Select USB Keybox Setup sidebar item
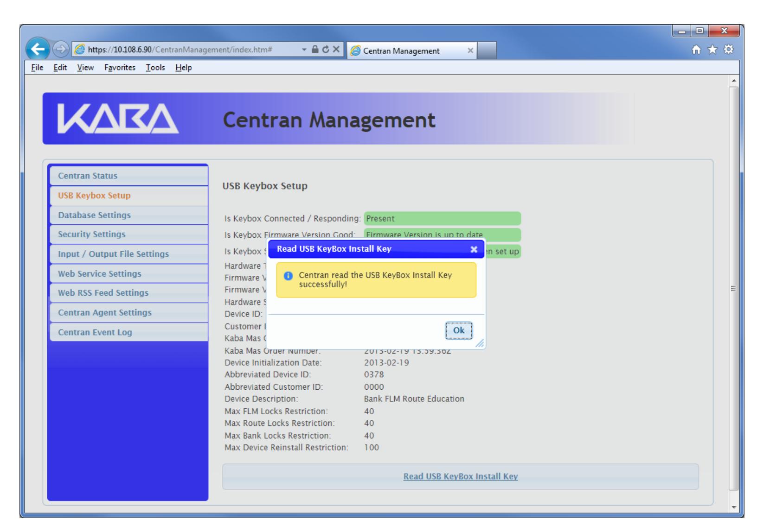This screenshot has width=757, height=532. [128, 196]
